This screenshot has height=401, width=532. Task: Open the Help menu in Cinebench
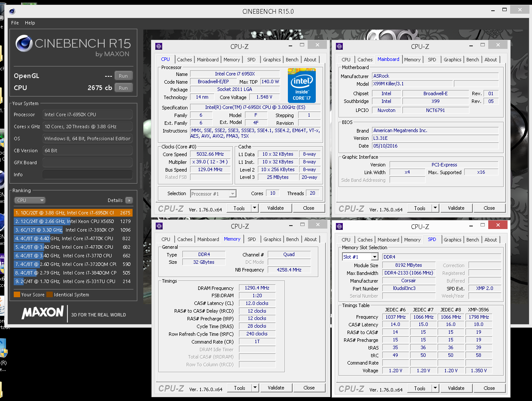pyautogui.click(x=30, y=23)
